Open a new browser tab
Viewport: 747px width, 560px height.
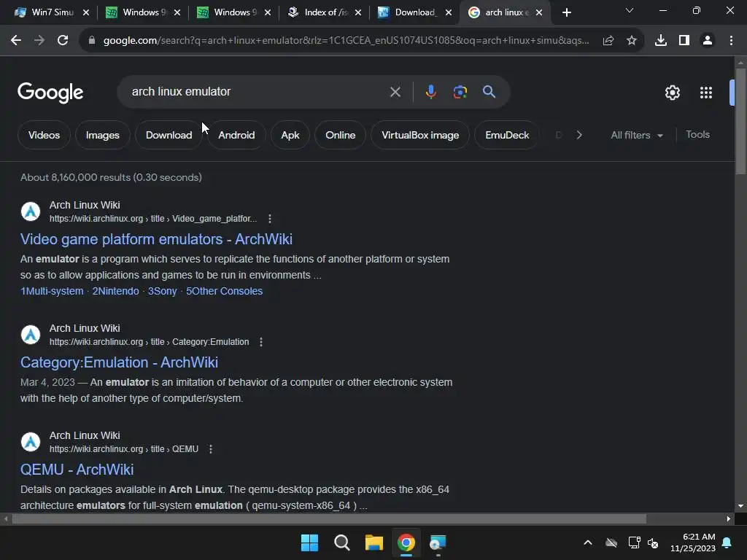[x=566, y=12]
